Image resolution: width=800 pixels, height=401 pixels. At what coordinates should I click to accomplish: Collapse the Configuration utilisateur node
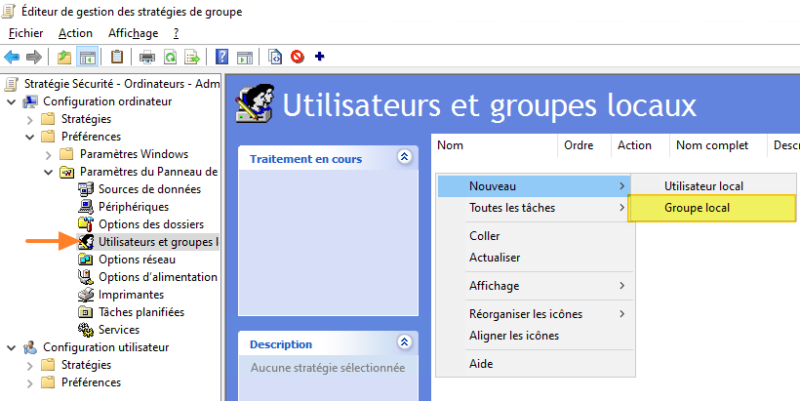[11, 347]
